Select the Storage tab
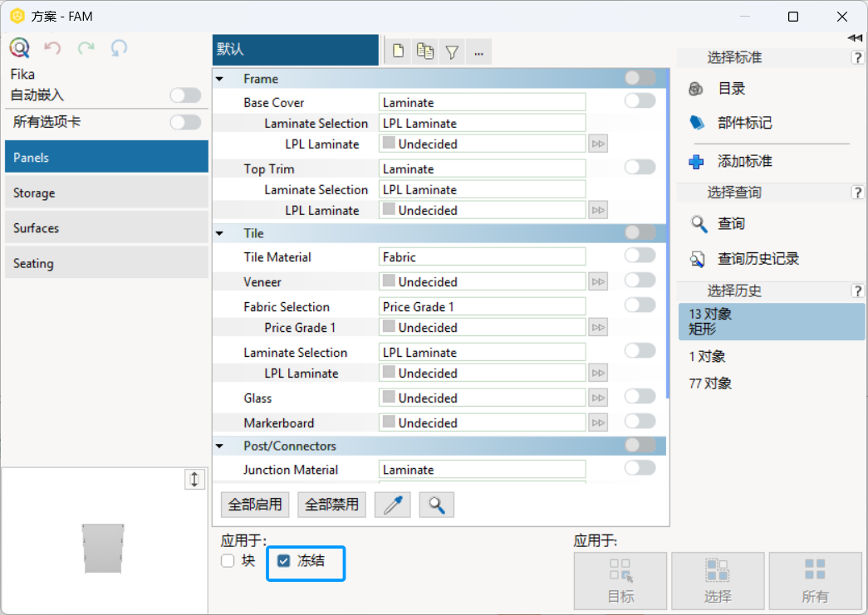Image resolution: width=868 pixels, height=615 pixels. click(x=106, y=193)
